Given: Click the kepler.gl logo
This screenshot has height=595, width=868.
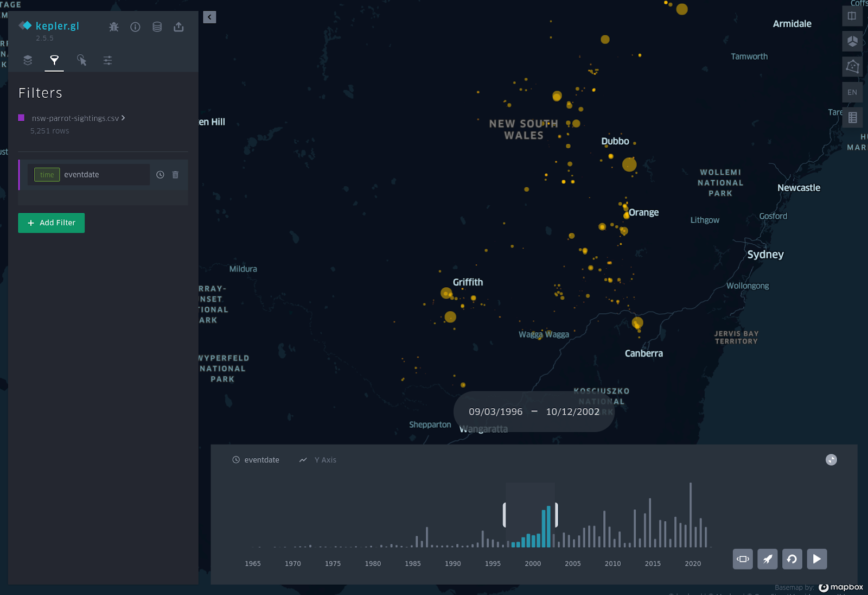Looking at the screenshot, I should 49,26.
